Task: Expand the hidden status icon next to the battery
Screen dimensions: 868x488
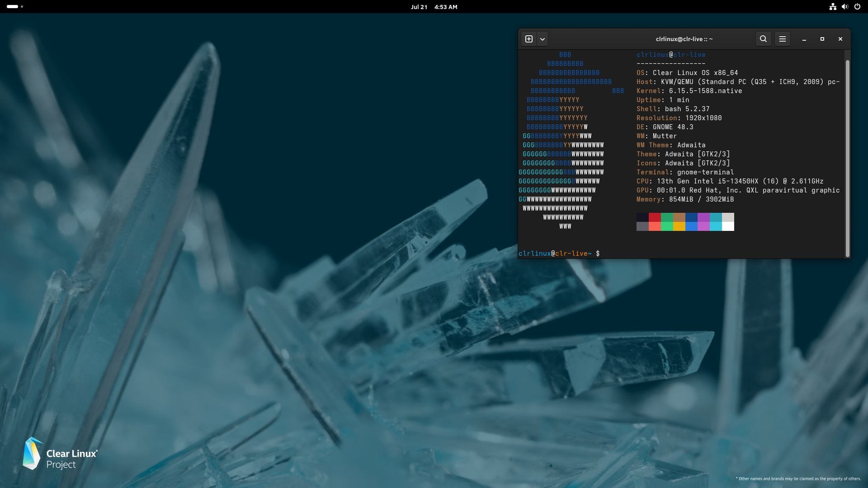Action: tap(22, 7)
